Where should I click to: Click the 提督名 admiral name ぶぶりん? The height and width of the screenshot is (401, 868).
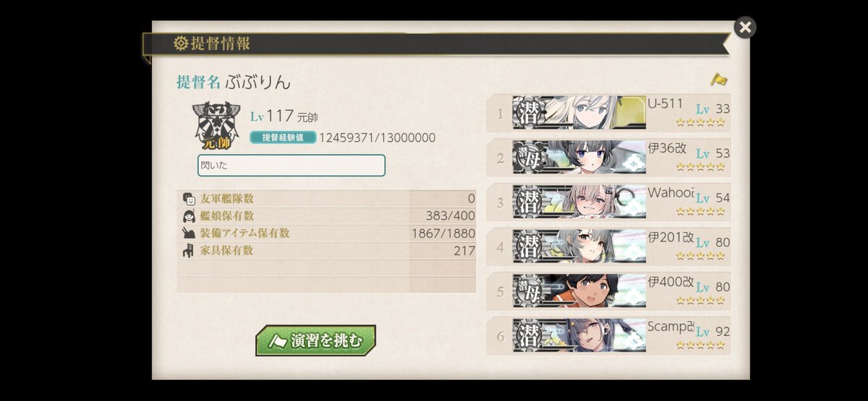pos(258,83)
